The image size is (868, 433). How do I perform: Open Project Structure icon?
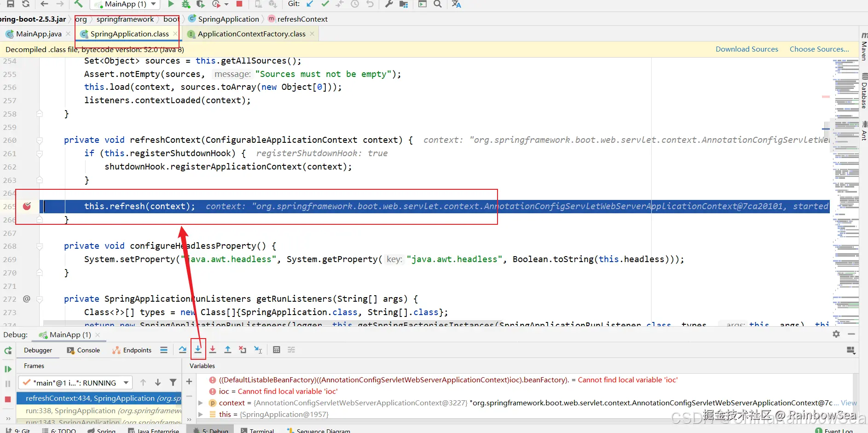point(404,4)
